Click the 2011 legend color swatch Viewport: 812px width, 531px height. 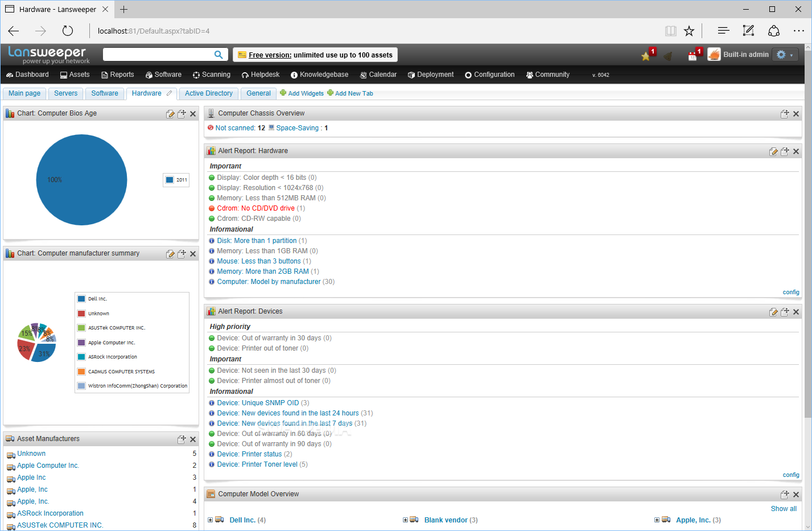(170, 180)
